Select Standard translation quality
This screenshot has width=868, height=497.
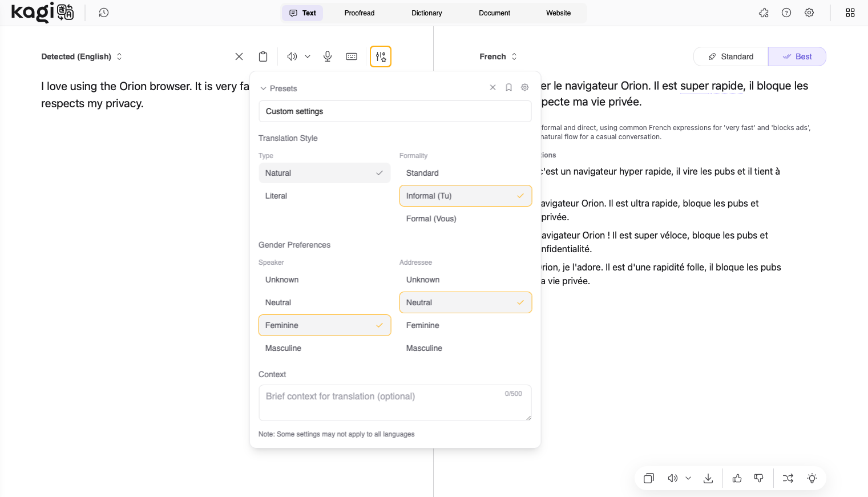[731, 56]
